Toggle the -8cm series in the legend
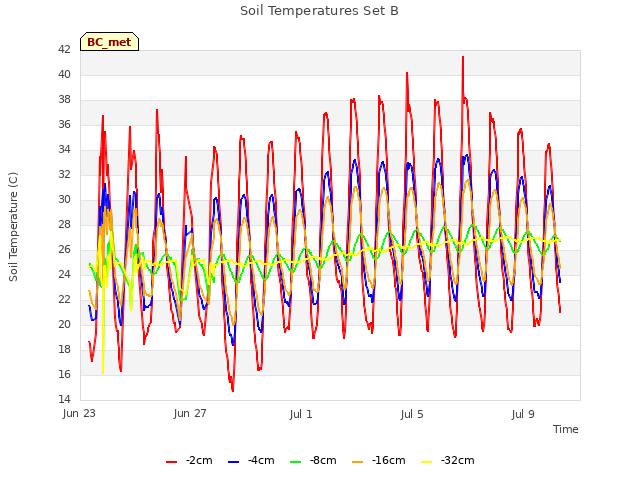The width and height of the screenshot is (640, 480). (313, 460)
